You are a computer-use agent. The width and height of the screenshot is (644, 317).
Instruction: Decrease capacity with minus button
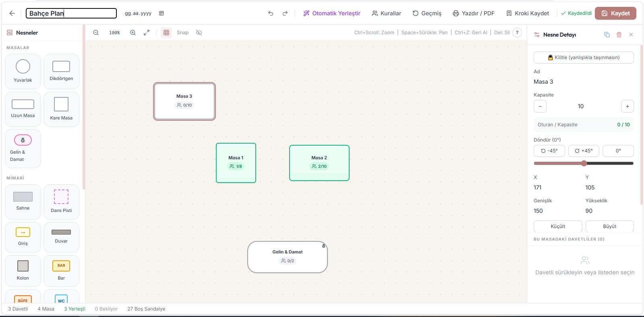pos(540,106)
